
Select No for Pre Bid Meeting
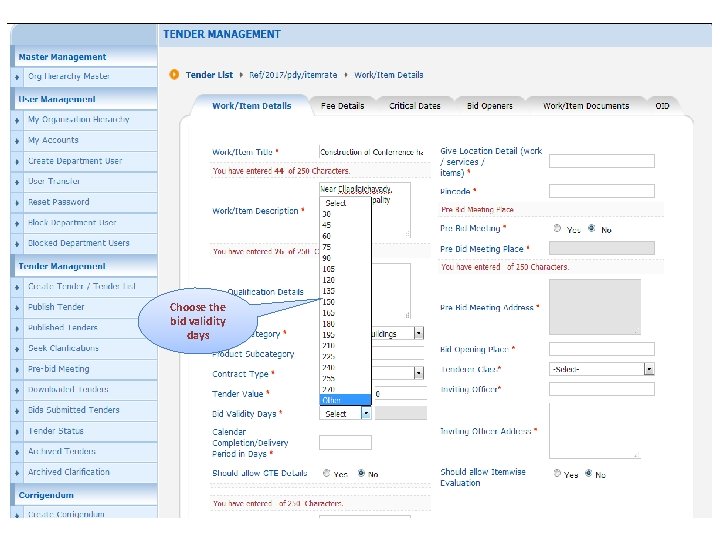click(591, 228)
